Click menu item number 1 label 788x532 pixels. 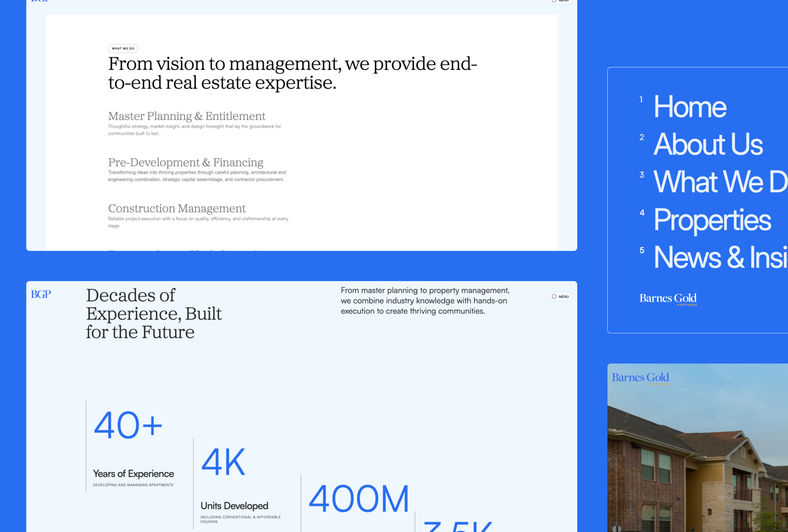(x=641, y=100)
